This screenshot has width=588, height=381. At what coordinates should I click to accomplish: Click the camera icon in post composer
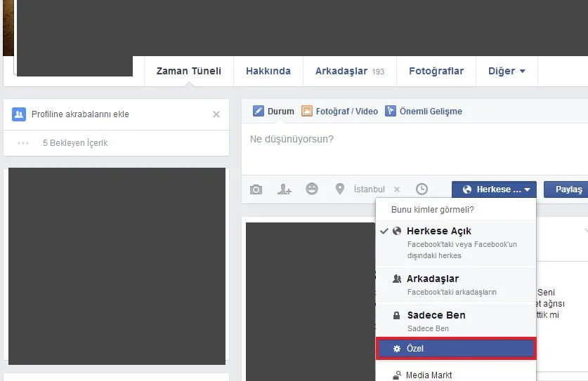[x=256, y=189]
